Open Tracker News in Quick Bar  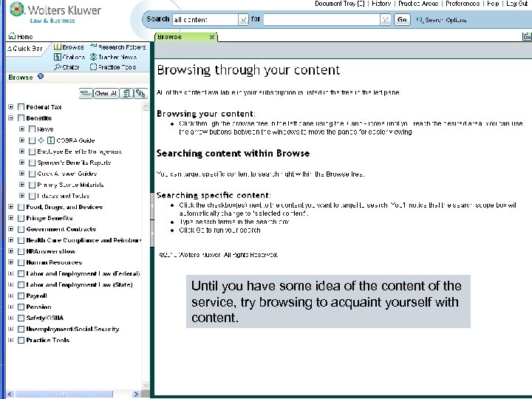tap(113, 57)
